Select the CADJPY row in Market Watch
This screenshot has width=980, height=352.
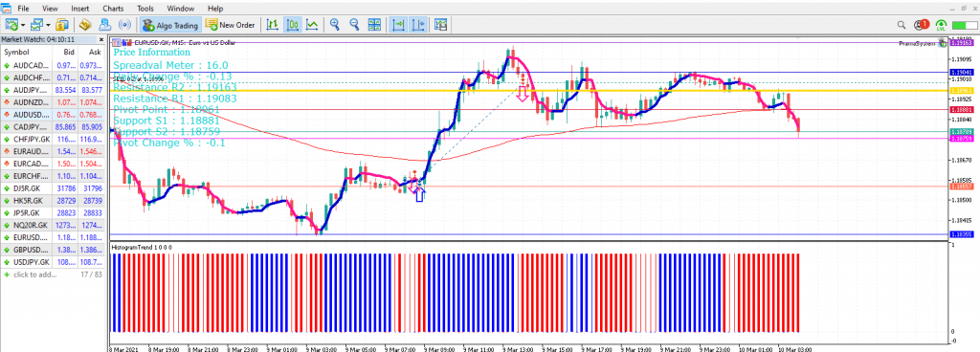[x=54, y=126]
